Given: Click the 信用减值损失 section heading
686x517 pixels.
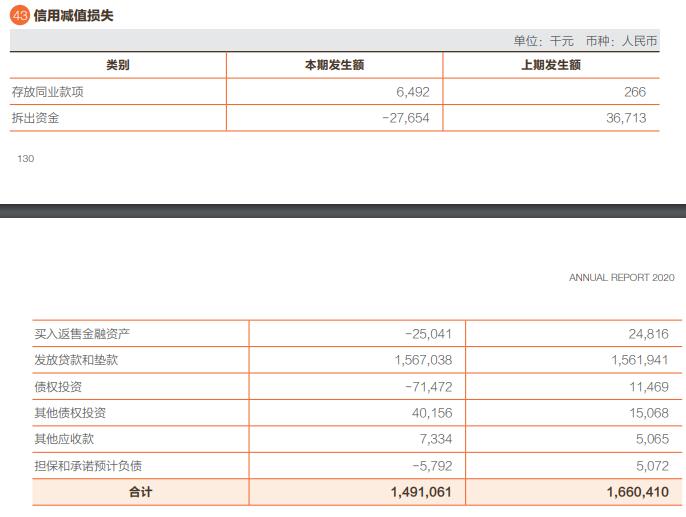Looking at the screenshot, I should 73,15.
